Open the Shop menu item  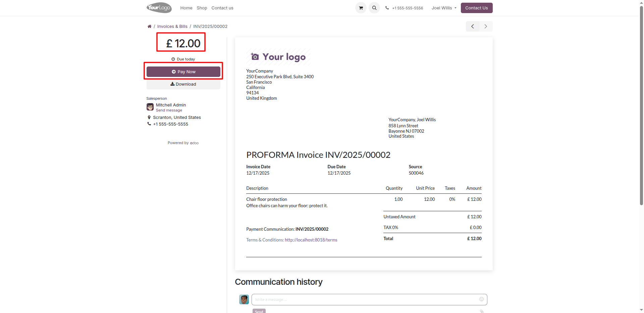click(202, 8)
